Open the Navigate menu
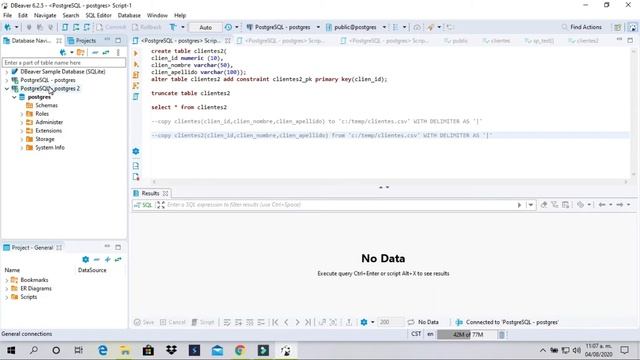The width and height of the screenshot is (640, 360). [x=45, y=15]
